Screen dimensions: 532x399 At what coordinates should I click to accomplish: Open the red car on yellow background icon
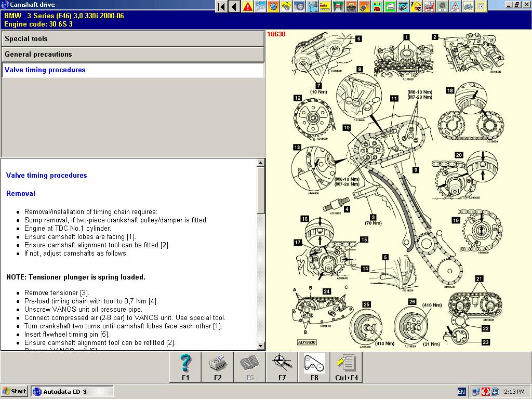tap(325, 6)
